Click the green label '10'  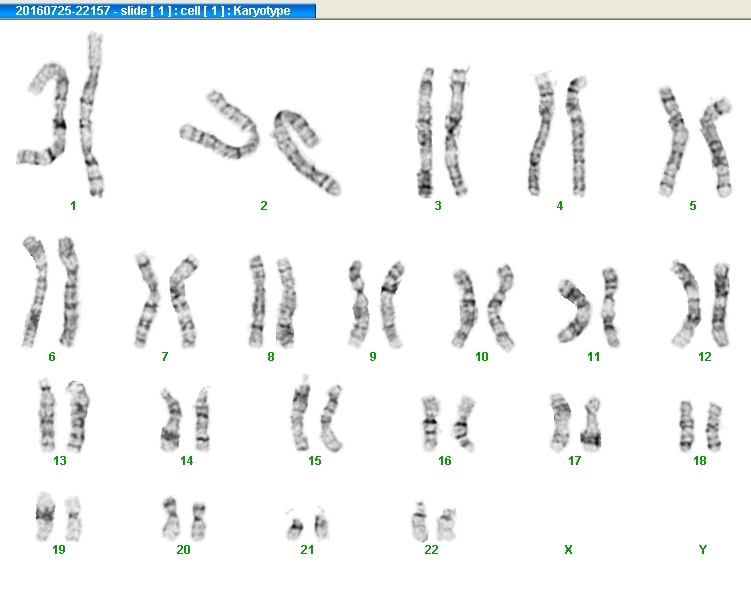click(481, 357)
